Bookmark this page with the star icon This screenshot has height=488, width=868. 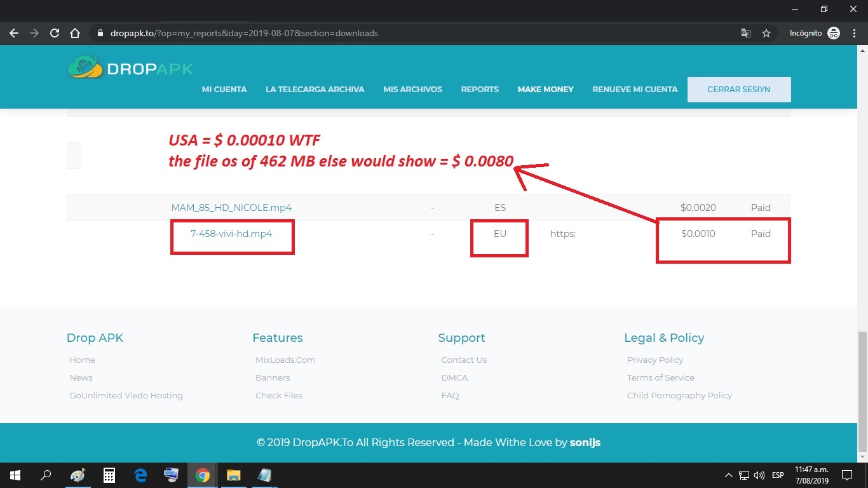(766, 33)
